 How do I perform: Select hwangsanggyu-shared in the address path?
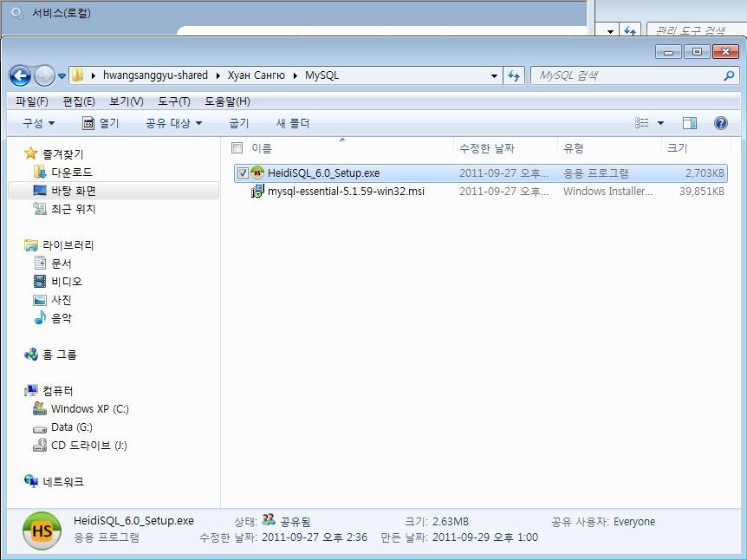(155, 75)
